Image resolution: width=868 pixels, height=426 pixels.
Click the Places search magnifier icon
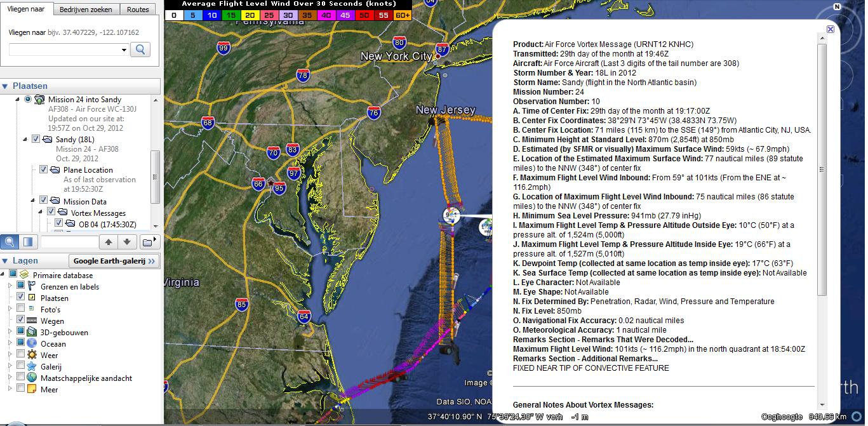(x=10, y=242)
